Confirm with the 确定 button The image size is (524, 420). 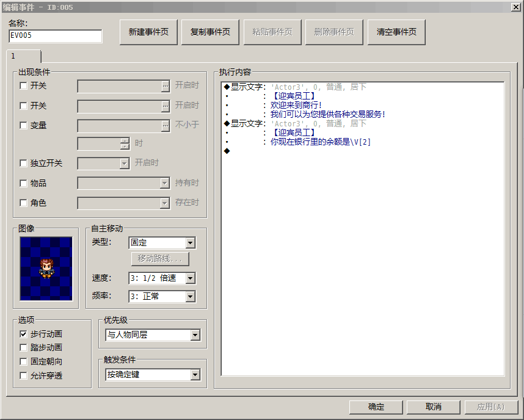pos(376,407)
